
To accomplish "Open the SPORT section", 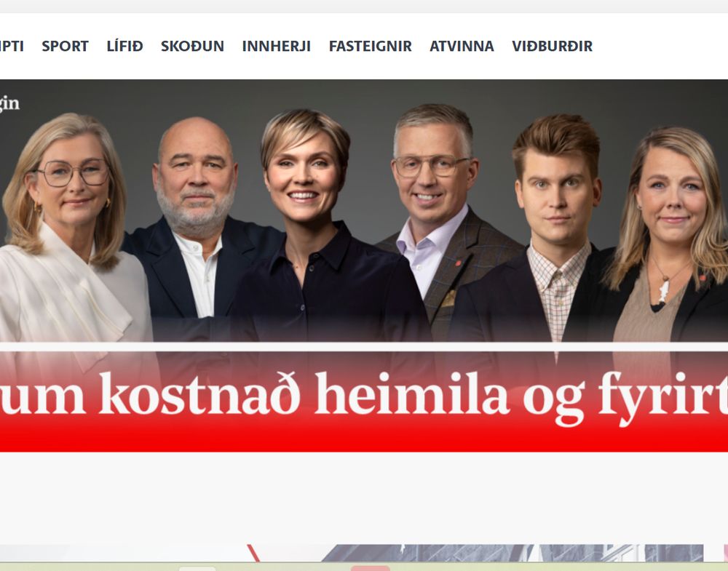I will [65, 46].
